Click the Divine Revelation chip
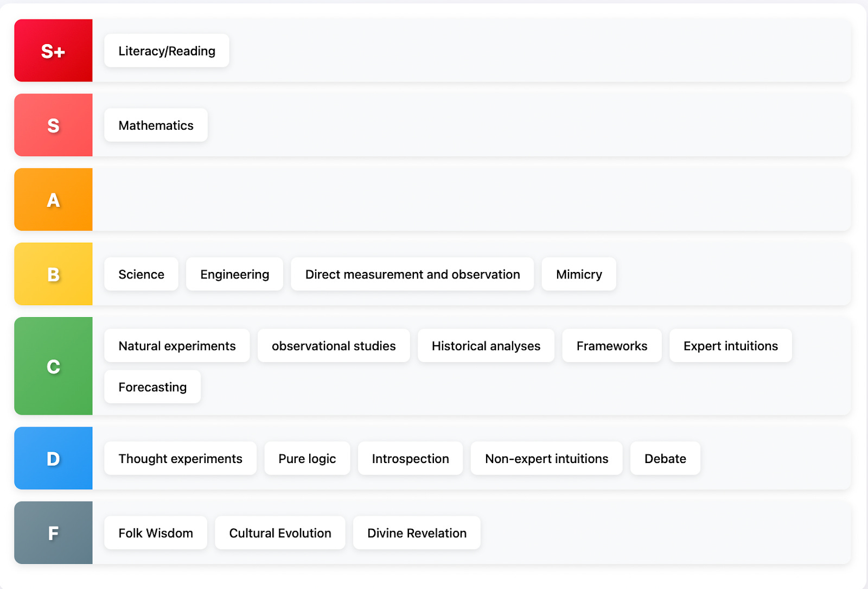This screenshot has width=868, height=589. [x=417, y=533]
